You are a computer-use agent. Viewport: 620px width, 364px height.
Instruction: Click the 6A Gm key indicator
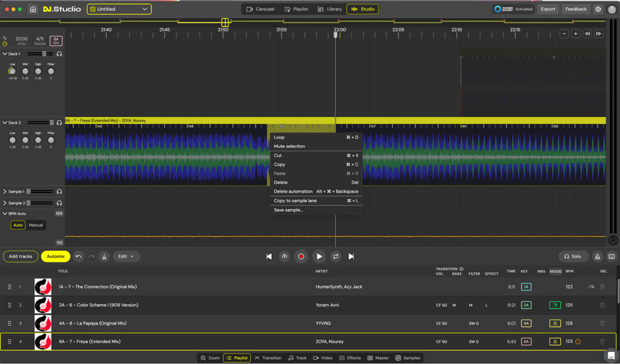pos(56,41)
